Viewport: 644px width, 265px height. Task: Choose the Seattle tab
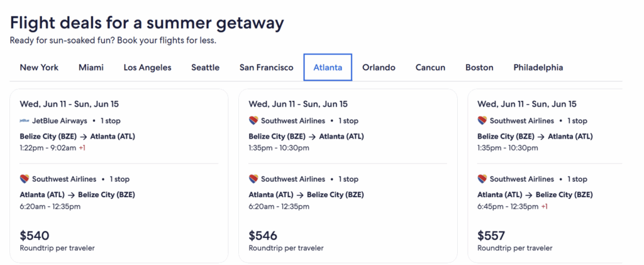[x=206, y=67]
